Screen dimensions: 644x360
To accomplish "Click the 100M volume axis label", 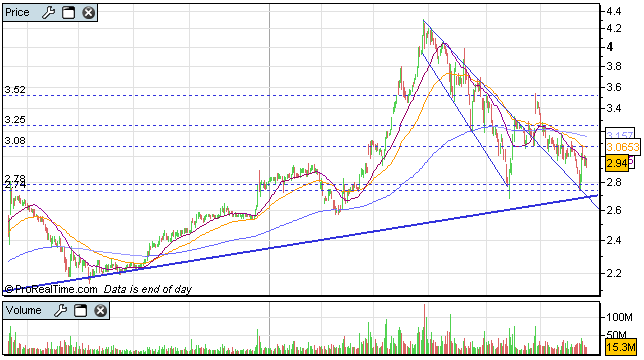I will (x=619, y=317).
